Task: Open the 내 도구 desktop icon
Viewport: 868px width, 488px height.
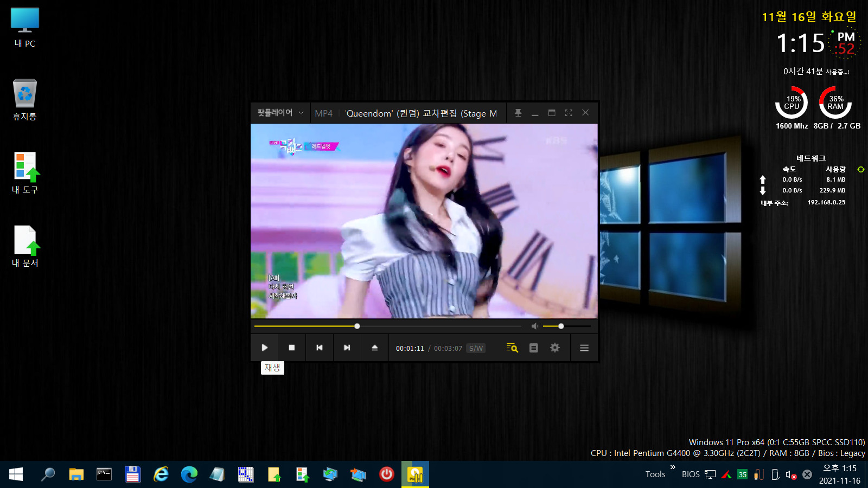Action: click(x=25, y=174)
